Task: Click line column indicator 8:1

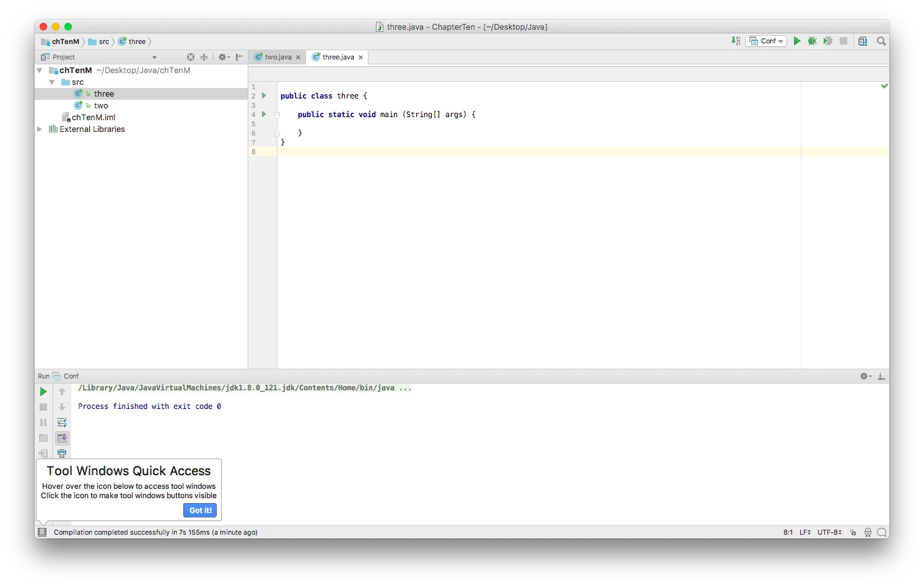Action: click(x=788, y=532)
